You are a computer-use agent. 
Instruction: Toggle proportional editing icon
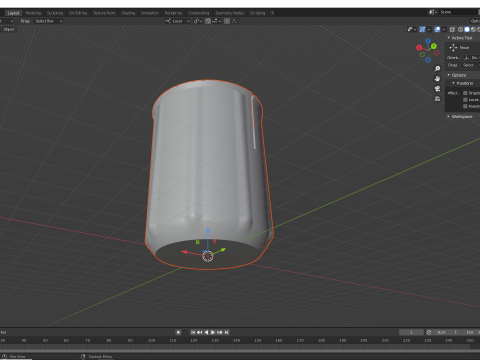pyautogui.click(x=227, y=21)
